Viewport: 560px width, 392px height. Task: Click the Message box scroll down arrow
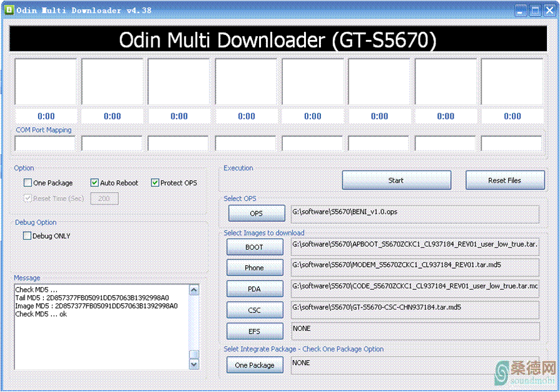click(x=194, y=364)
